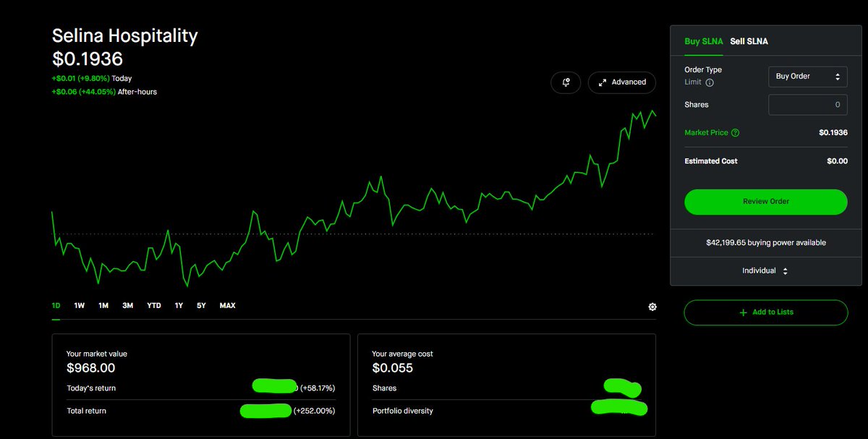Image resolution: width=868 pixels, height=439 pixels.
Task: Open the Market Price help icon
Action: coord(735,132)
